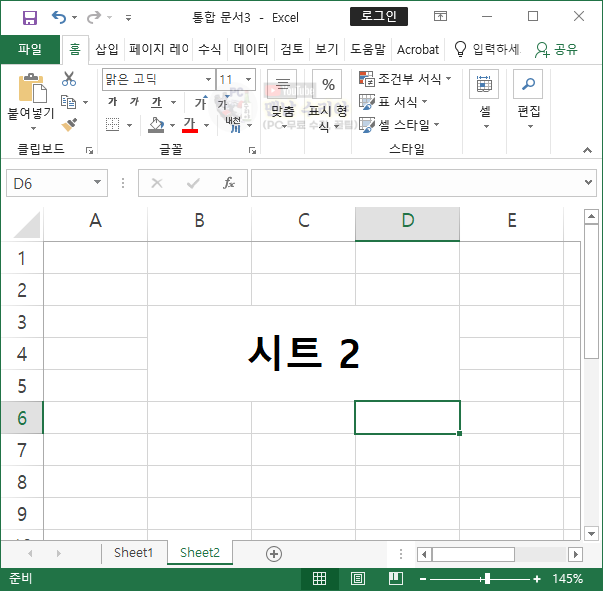Viewport: 603px width, 591px height.
Task: Apply fill color with paint bucket
Action: click(x=156, y=125)
